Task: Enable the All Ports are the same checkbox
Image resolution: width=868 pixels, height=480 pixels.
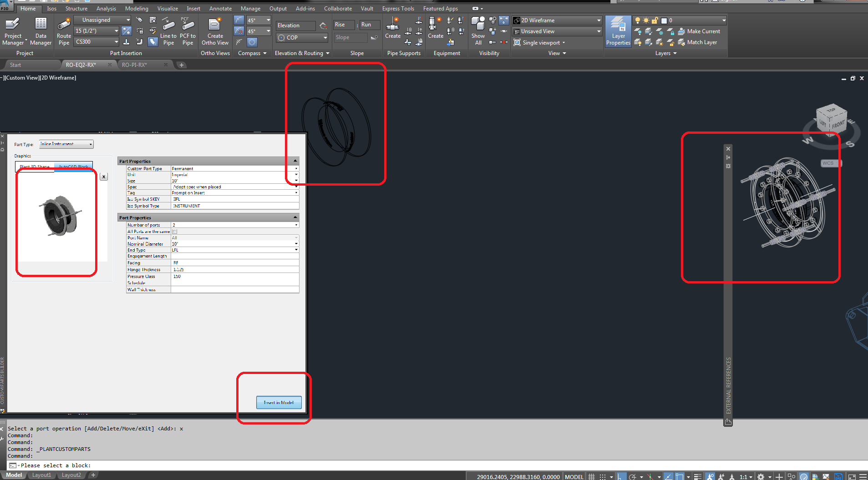Action: coord(174,231)
